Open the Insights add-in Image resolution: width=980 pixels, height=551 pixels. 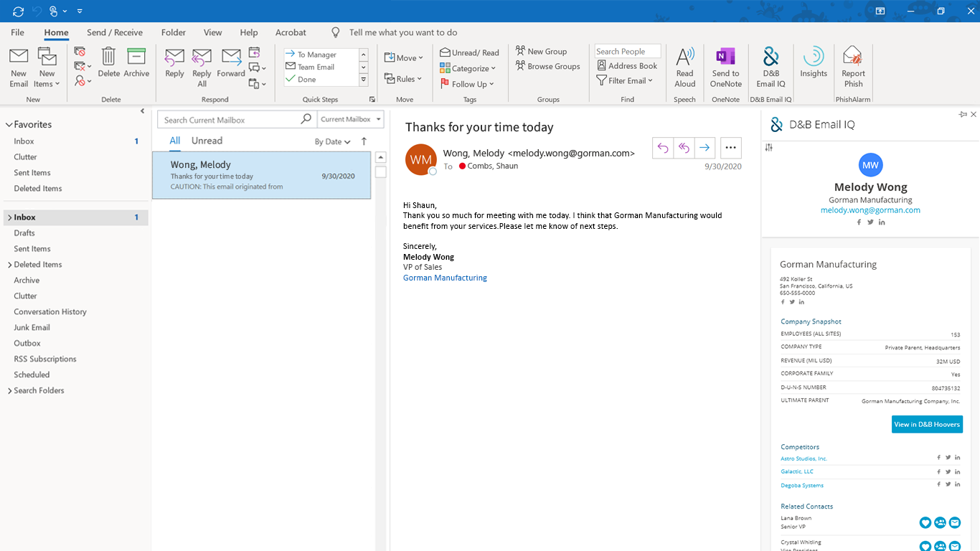point(814,63)
